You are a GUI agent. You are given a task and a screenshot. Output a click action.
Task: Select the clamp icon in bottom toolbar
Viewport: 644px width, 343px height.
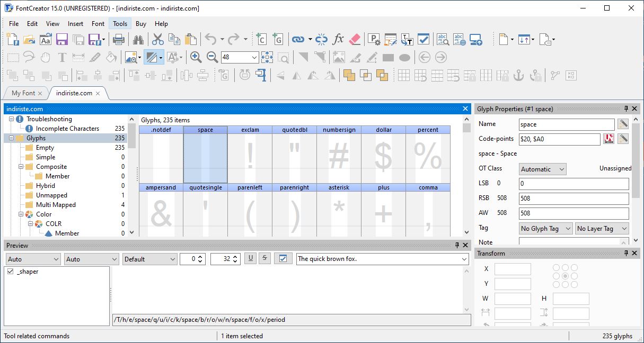click(261, 75)
